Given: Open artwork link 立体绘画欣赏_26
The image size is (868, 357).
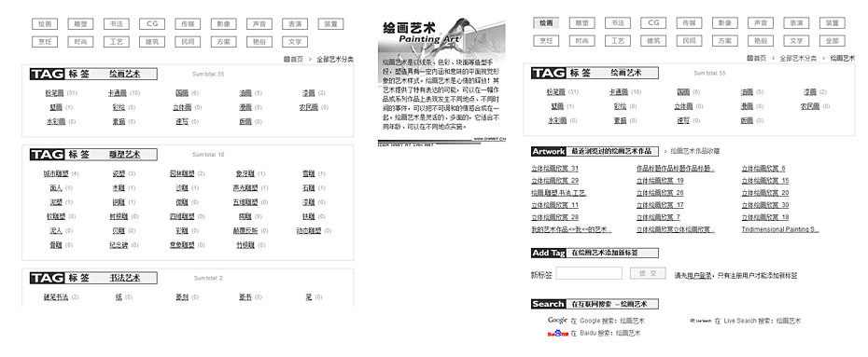Looking at the screenshot, I should [x=660, y=193].
